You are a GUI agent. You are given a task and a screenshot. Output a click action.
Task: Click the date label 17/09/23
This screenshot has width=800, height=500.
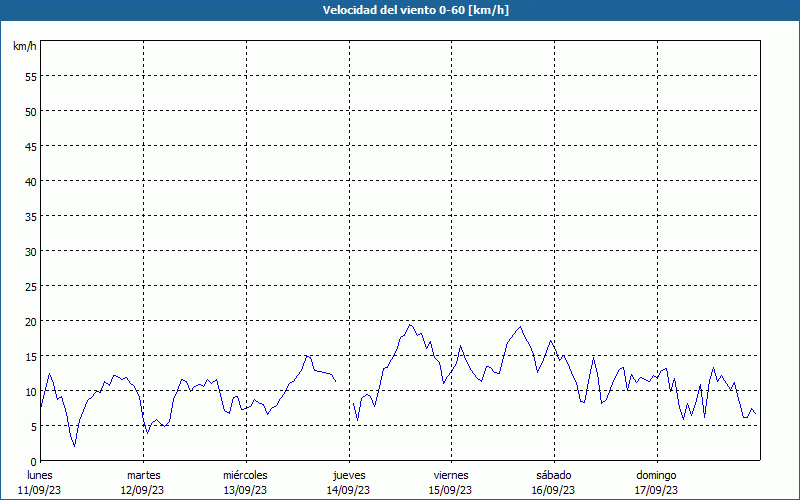click(x=656, y=490)
